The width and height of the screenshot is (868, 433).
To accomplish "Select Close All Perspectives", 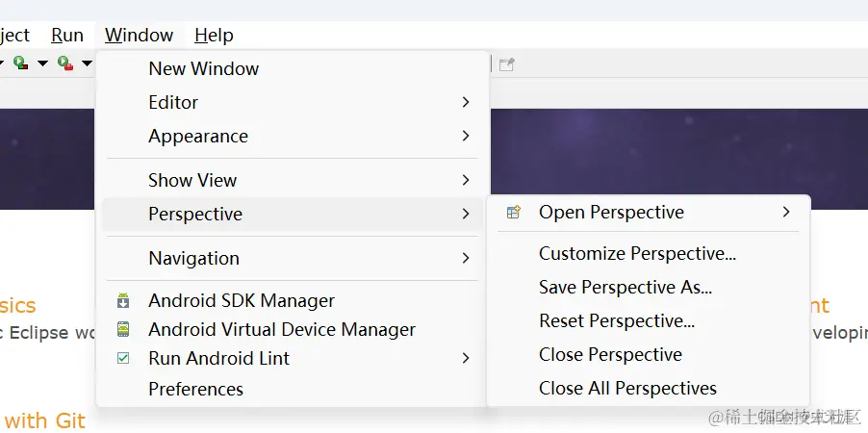I will coord(627,389).
